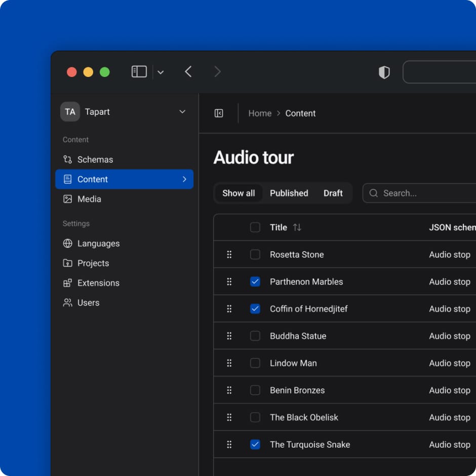Click The Turquoise Snake drag handle
This screenshot has width=476, height=476.
229,445
